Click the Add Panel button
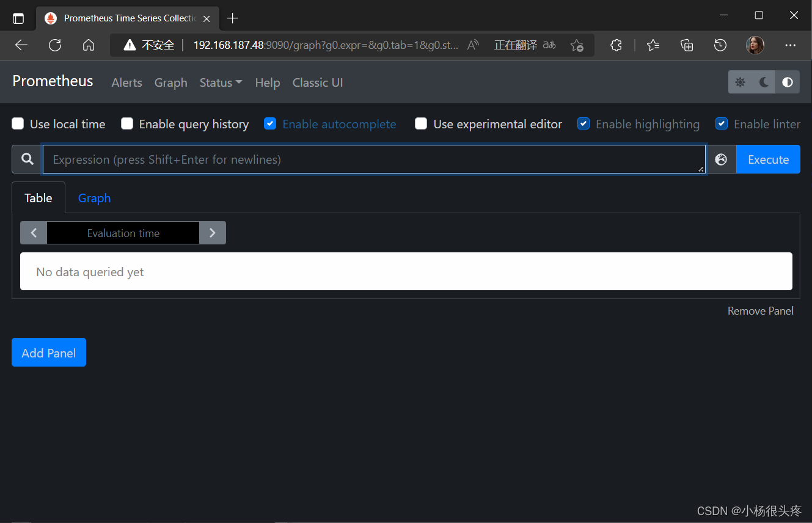 49,353
